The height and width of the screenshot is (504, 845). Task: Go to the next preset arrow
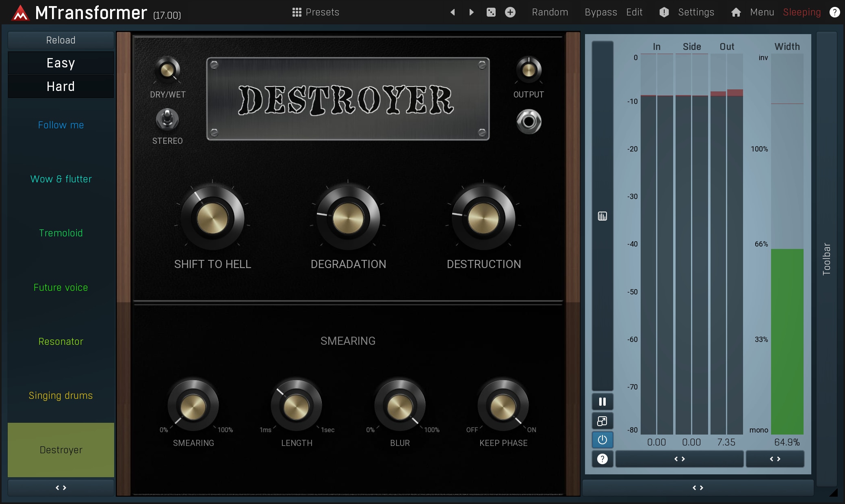[x=471, y=12]
